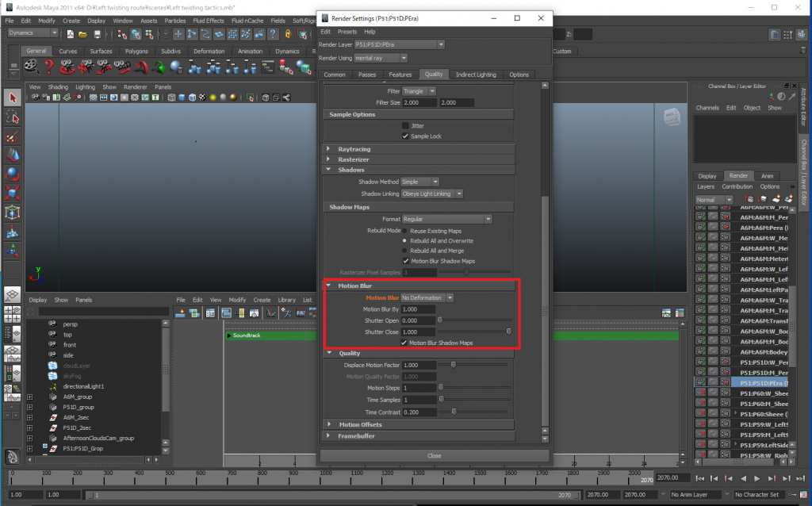Open the Polygons shelf tab
812x506 pixels.
pos(136,52)
